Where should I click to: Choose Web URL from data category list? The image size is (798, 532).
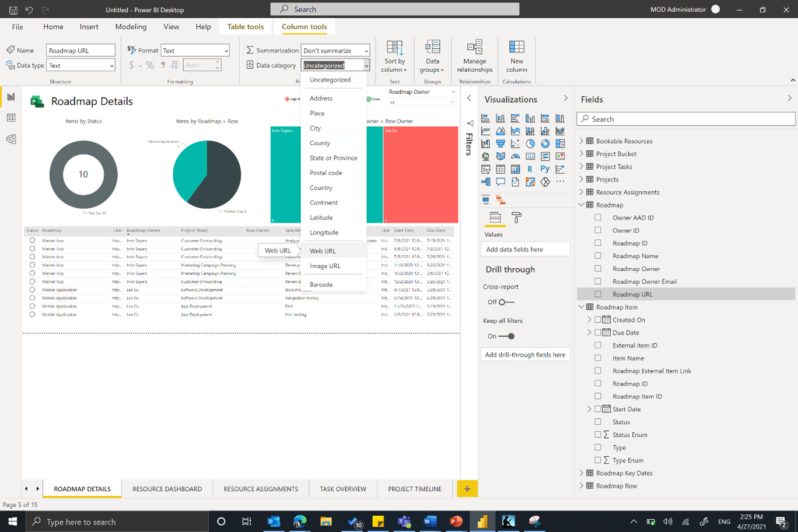pos(334,251)
